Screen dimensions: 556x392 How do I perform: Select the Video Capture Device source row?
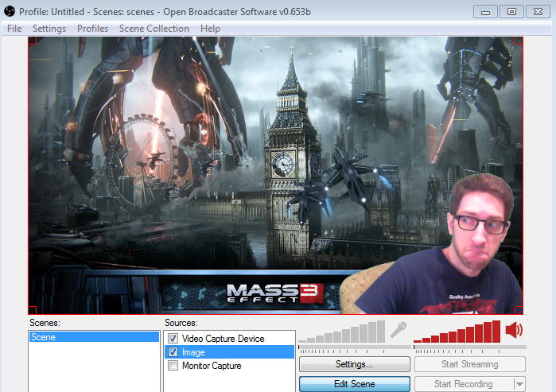point(229,339)
